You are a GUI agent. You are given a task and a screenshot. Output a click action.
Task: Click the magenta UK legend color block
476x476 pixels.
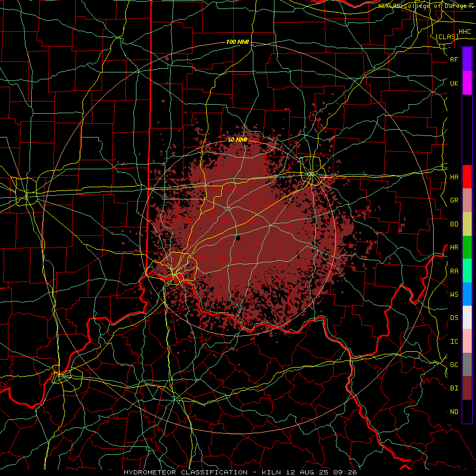pos(467,83)
